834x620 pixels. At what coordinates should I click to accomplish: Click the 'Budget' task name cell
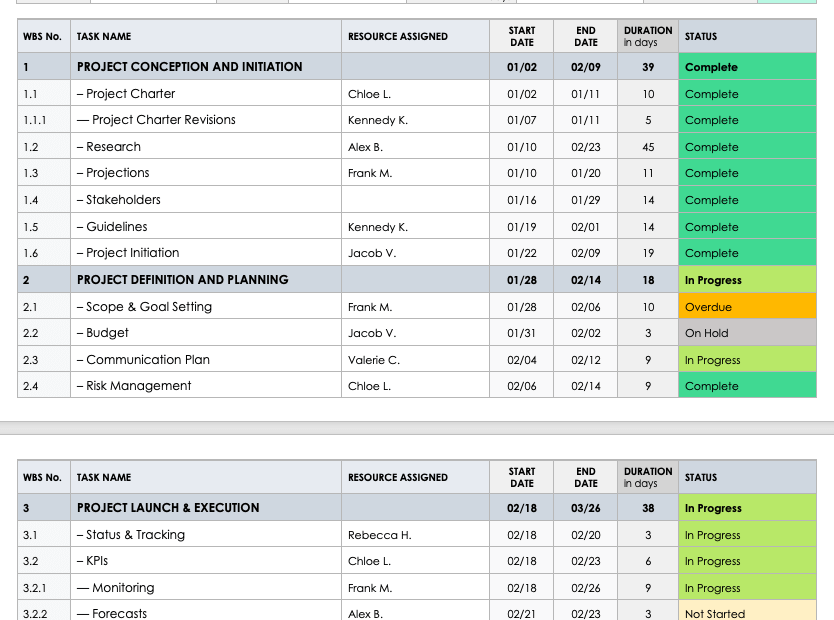(206, 333)
